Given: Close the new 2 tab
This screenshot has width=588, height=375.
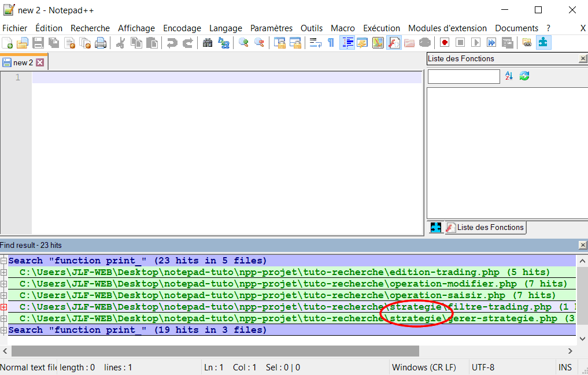Looking at the screenshot, I should [x=40, y=62].
